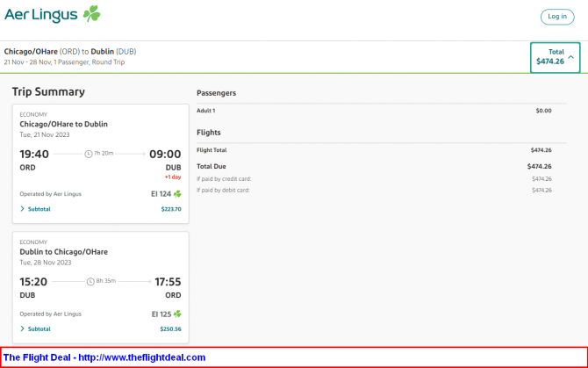
Task: Open the Log in button
Action: (557, 17)
